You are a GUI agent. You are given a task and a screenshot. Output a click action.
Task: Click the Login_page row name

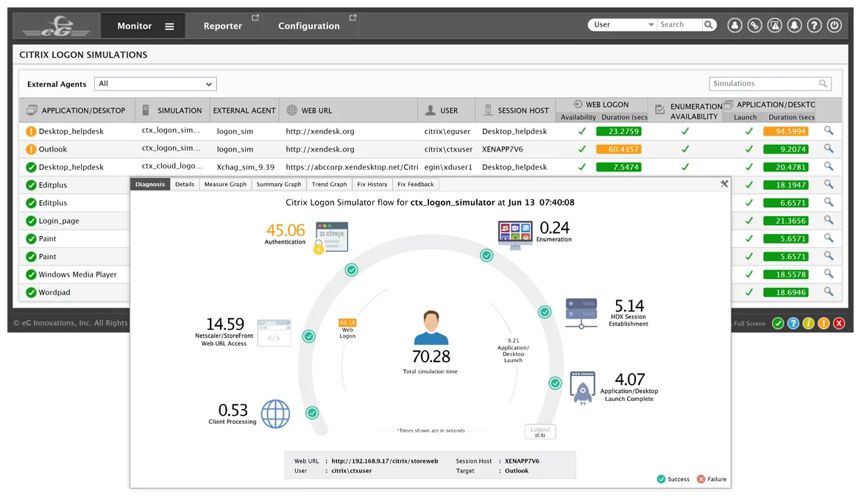(x=59, y=221)
